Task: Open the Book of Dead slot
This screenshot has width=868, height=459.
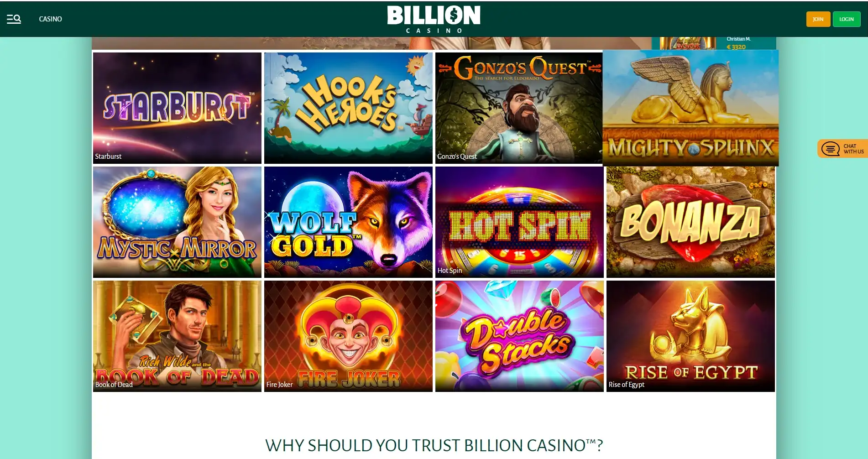Action: pos(177,336)
